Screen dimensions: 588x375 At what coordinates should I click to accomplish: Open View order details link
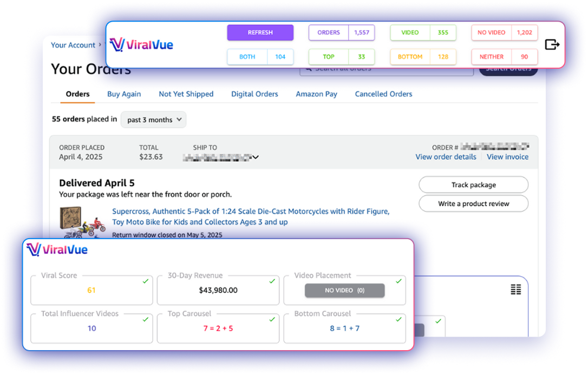[446, 157]
